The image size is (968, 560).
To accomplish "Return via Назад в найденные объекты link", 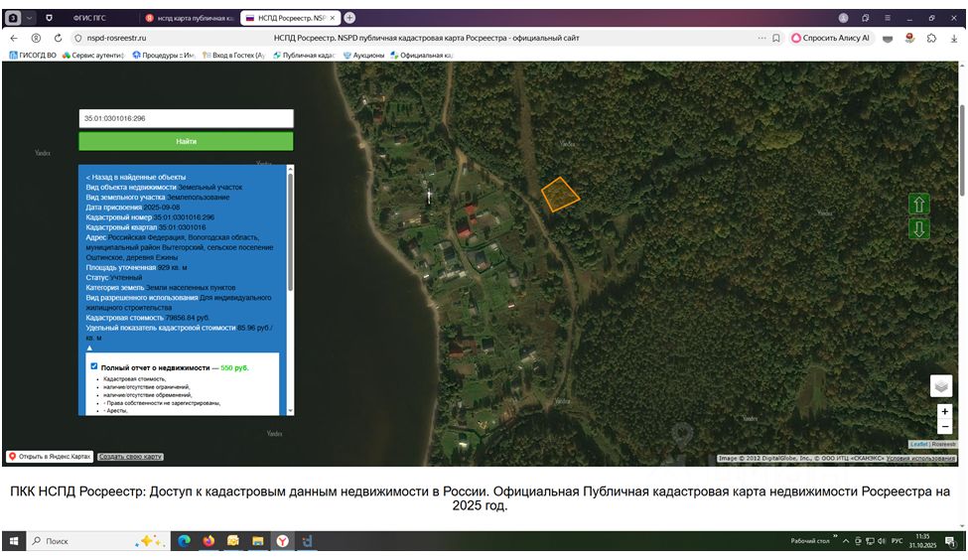I will [x=136, y=177].
